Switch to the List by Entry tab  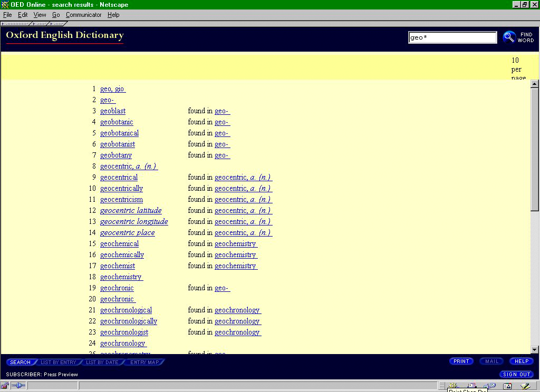(59, 362)
